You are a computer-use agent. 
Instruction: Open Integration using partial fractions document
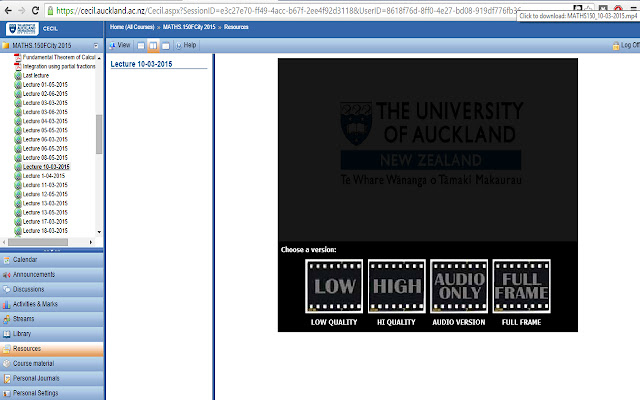(61, 67)
